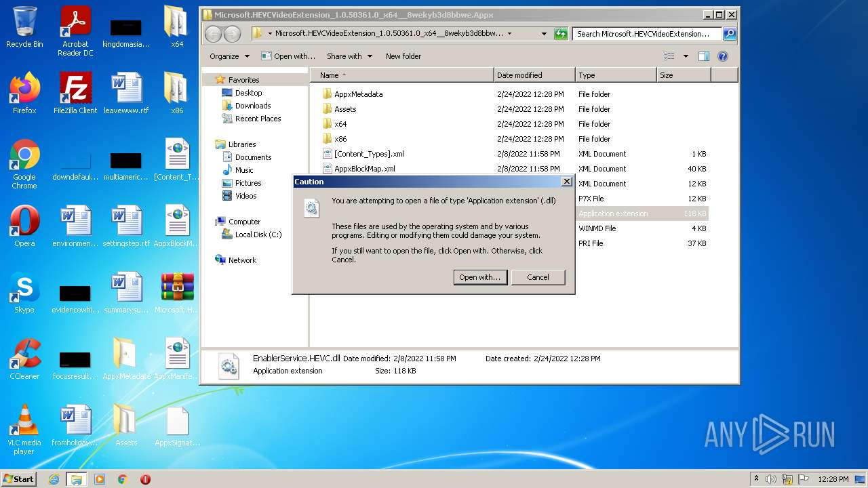The width and height of the screenshot is (868, 488).
Task: Open leavewww.rtf desktop file
Action: click(126, 94)
